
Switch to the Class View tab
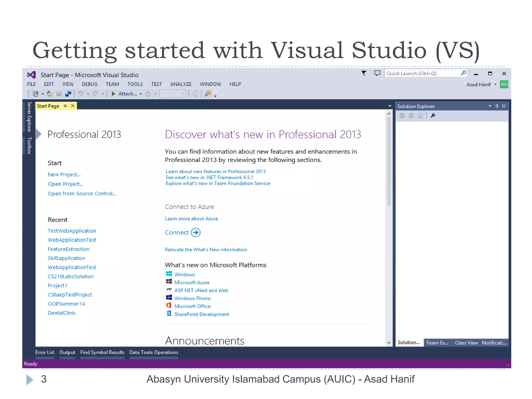tap(466, 343)
